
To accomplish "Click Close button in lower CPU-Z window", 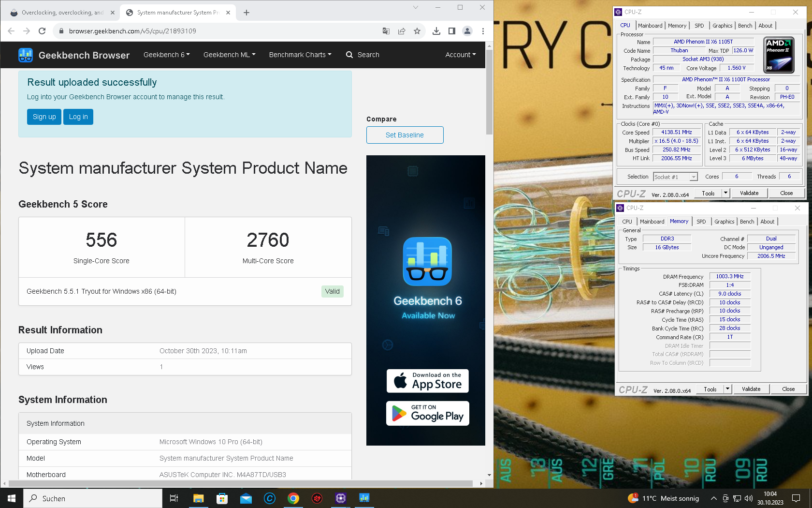I will point(788,389).
